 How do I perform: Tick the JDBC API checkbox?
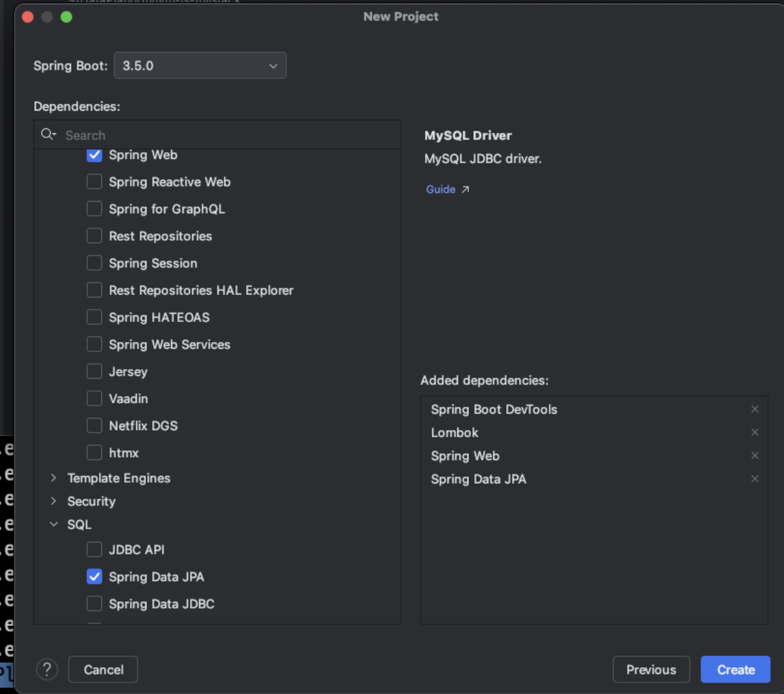95,550
